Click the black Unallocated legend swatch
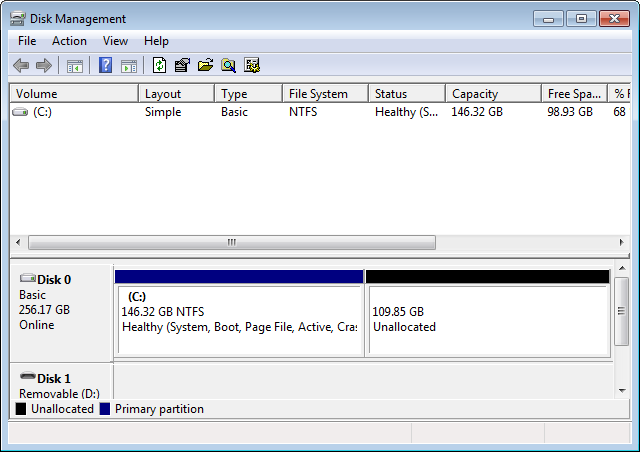 (21, 409)
